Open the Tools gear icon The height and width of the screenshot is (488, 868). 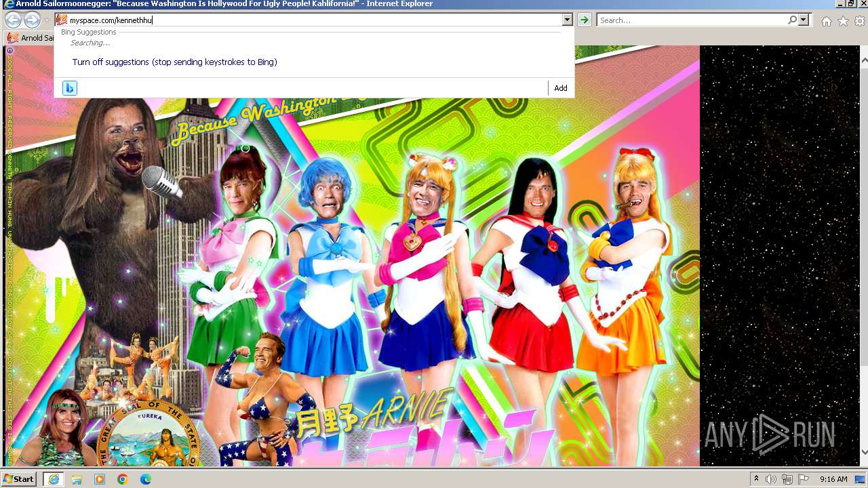coord(859,21)
